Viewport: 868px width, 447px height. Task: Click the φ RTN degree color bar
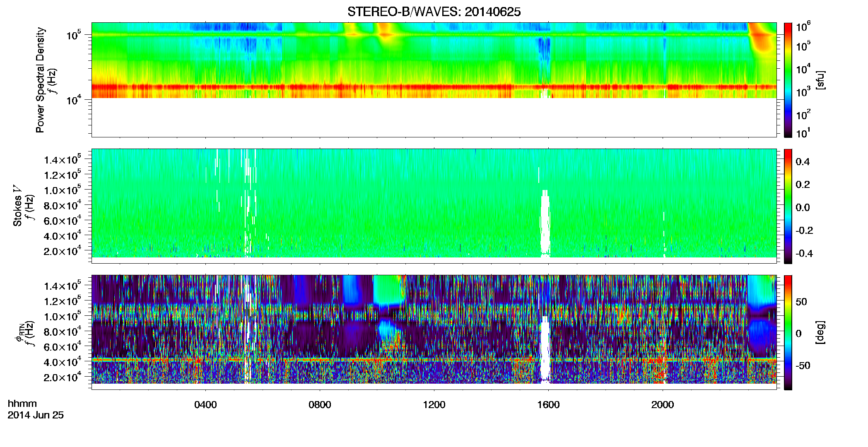coord(788,332)
